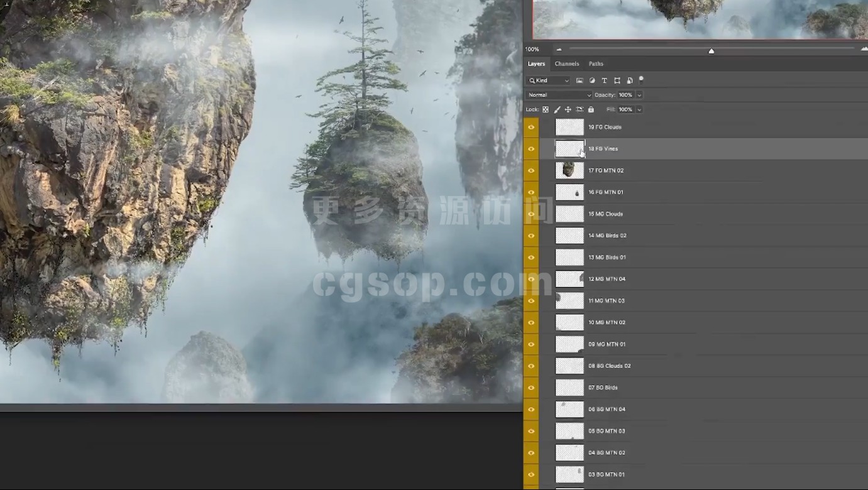Select layer name "03 BG MTN 01"

[x=607, y=474]
